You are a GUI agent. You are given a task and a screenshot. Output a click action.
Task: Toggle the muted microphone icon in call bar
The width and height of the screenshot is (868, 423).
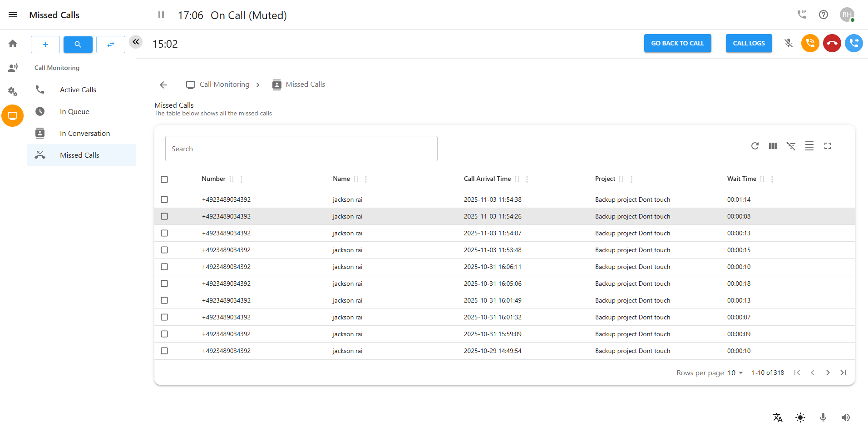tap(789, 43)
